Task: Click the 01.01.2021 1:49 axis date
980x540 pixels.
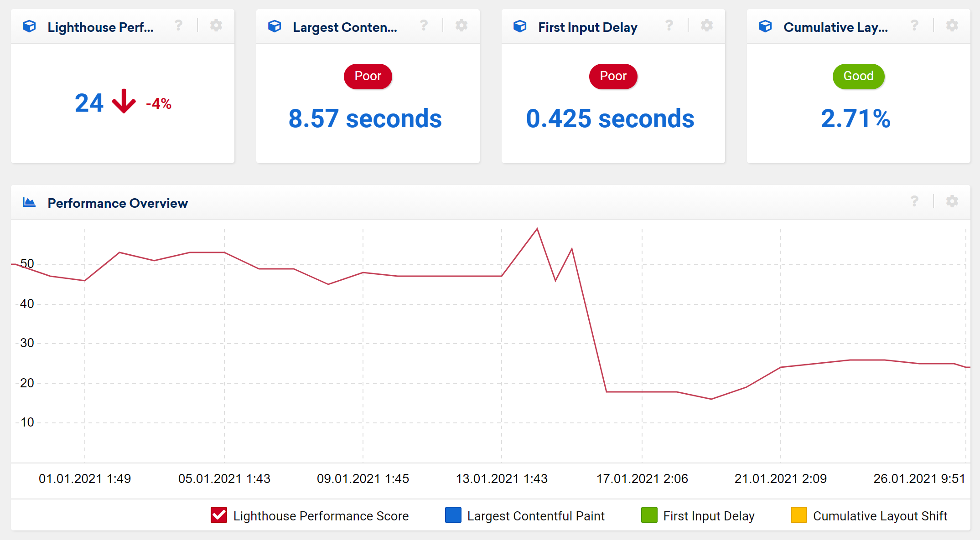Action: [85, 478]
